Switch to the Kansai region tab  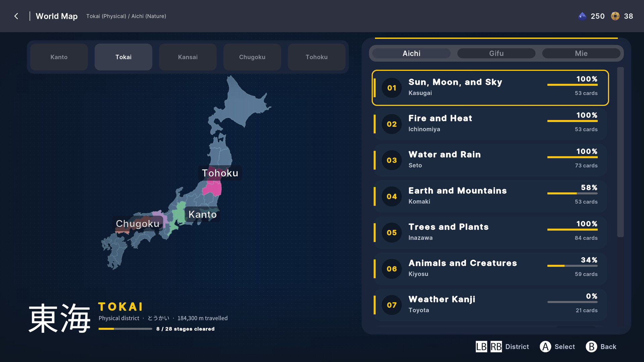tap(188, 57)
